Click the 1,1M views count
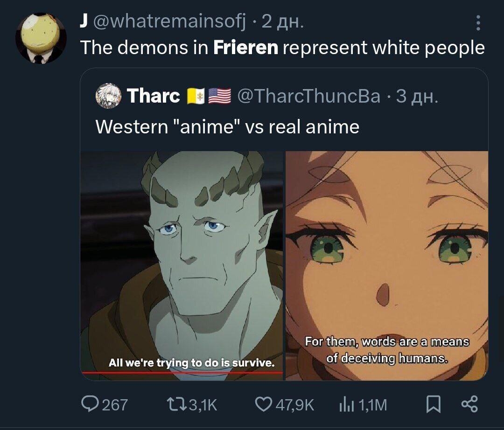 [373, 405]
